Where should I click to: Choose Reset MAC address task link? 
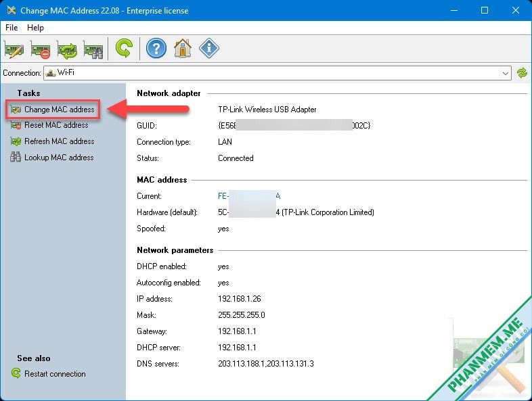coord(56,125)
